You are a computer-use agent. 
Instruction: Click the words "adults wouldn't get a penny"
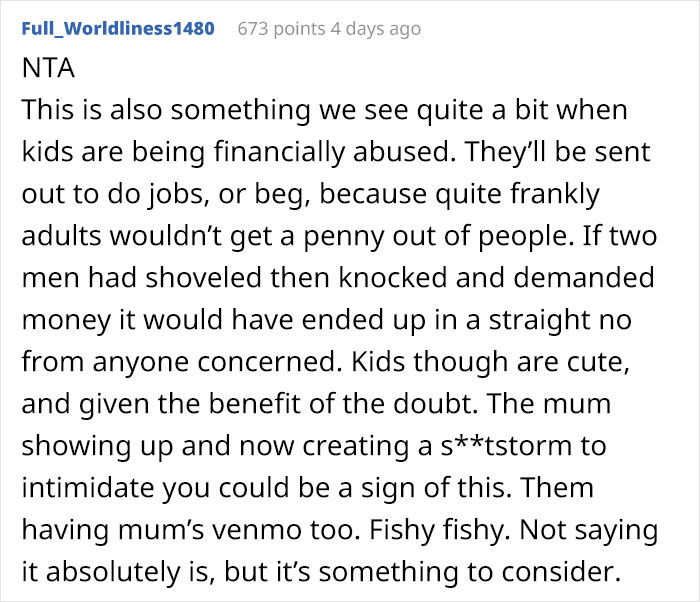[182, 236]
